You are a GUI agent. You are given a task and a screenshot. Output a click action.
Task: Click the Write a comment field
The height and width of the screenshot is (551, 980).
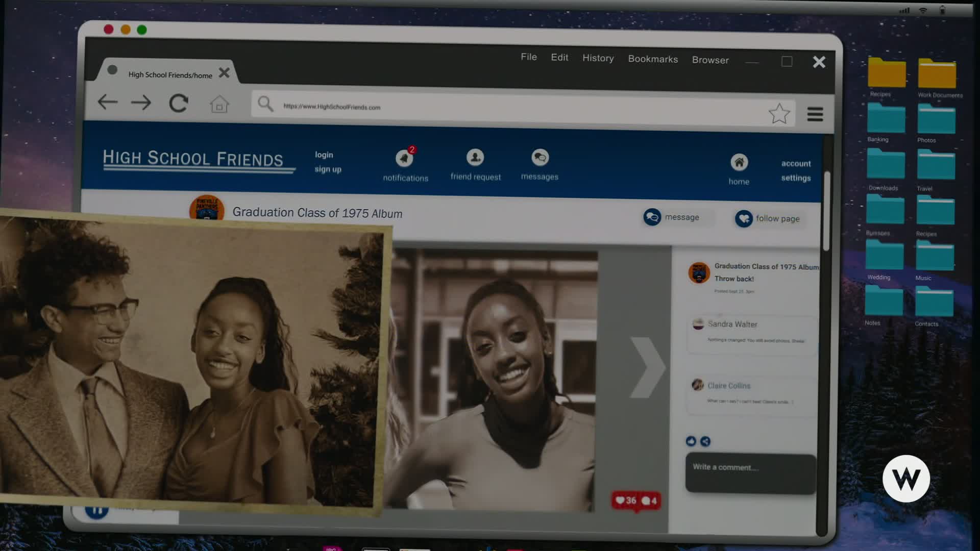[750, 473]
